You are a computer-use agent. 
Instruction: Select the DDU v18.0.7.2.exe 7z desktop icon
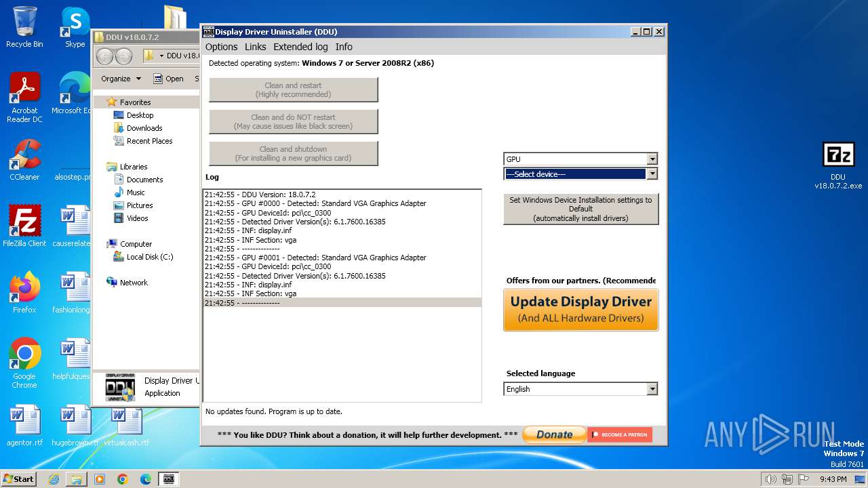pos(838,166)
